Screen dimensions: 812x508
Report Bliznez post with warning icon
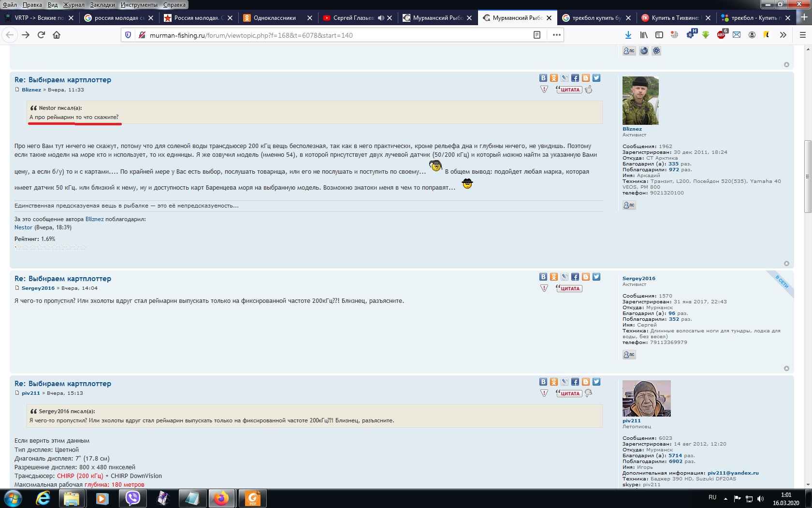(544, 90)
